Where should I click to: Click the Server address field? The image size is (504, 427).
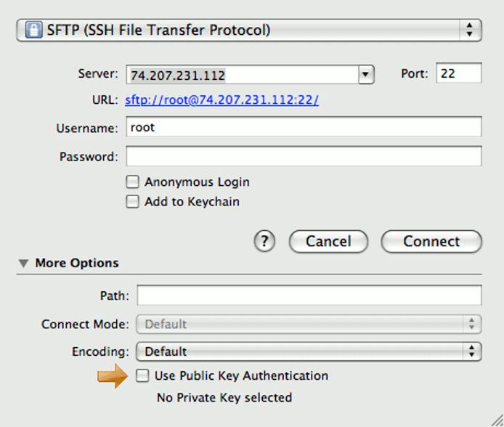click(x=242, y=74)
